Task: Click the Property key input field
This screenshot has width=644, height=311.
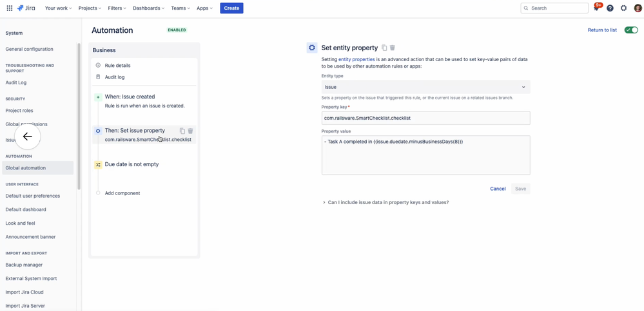Action: pyautogui.click(x=425, y=118)
